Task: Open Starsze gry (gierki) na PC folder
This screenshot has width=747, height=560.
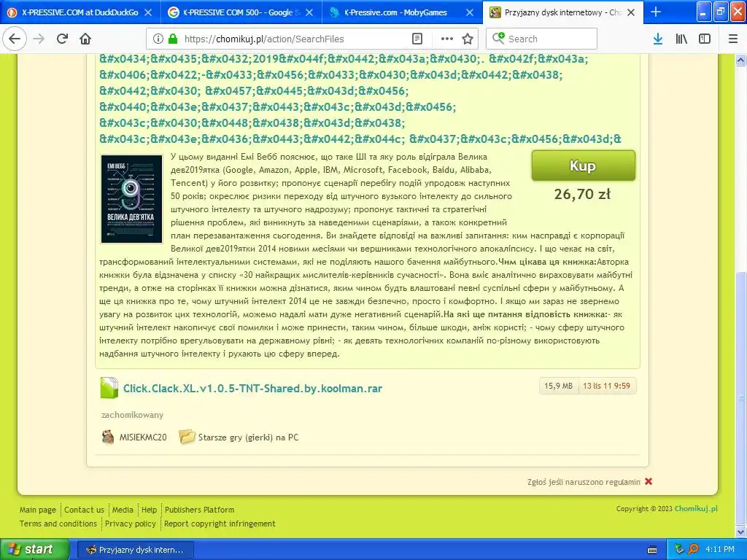Action: (248, 437)
